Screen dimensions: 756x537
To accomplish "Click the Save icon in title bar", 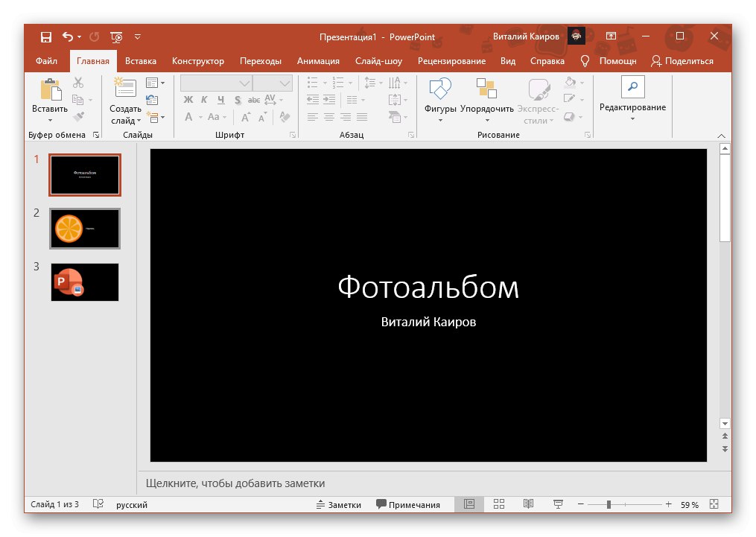I will point(45,36).
